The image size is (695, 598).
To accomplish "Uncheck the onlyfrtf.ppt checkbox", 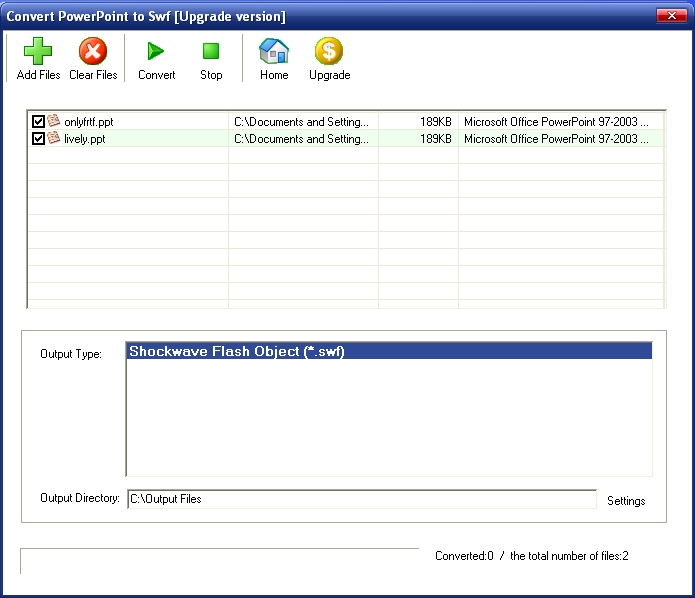I will coord(38,121).
